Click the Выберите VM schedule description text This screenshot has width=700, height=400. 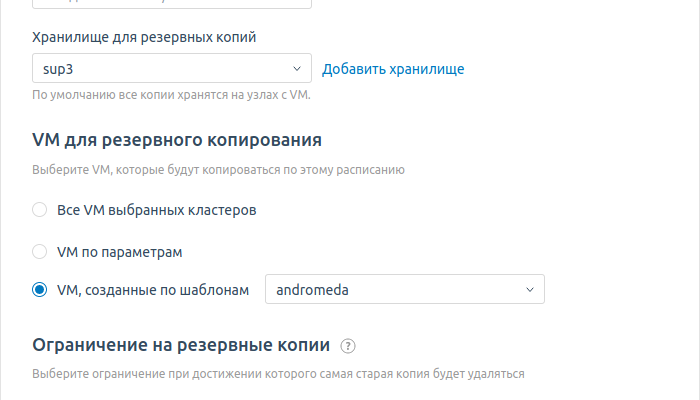[219, 170]
